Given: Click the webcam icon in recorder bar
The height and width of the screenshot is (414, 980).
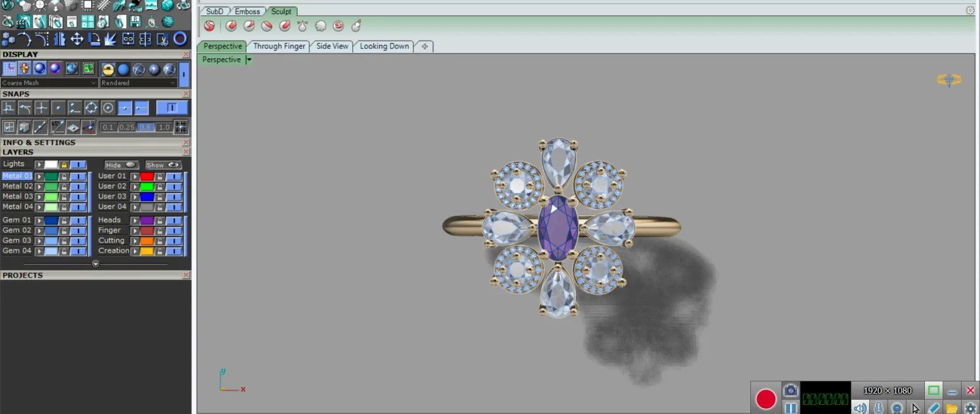Looking at the screenshot, I should coord(897,407).
